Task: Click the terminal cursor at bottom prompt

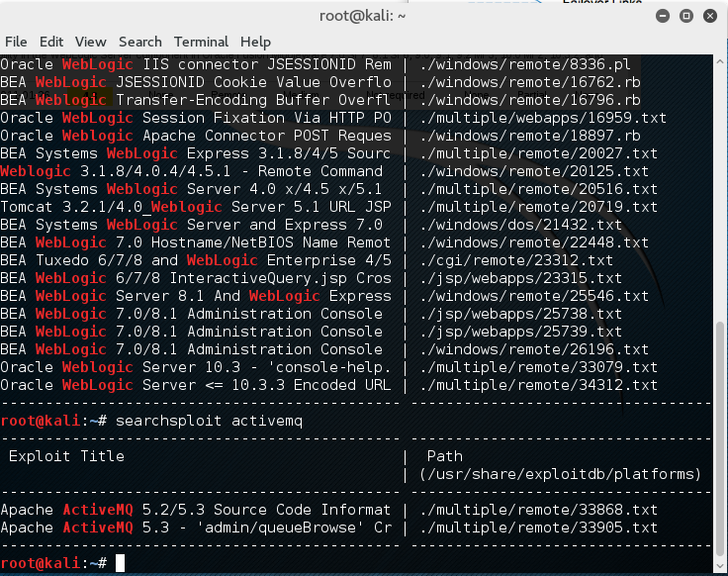Action: (x=121, y=563)
